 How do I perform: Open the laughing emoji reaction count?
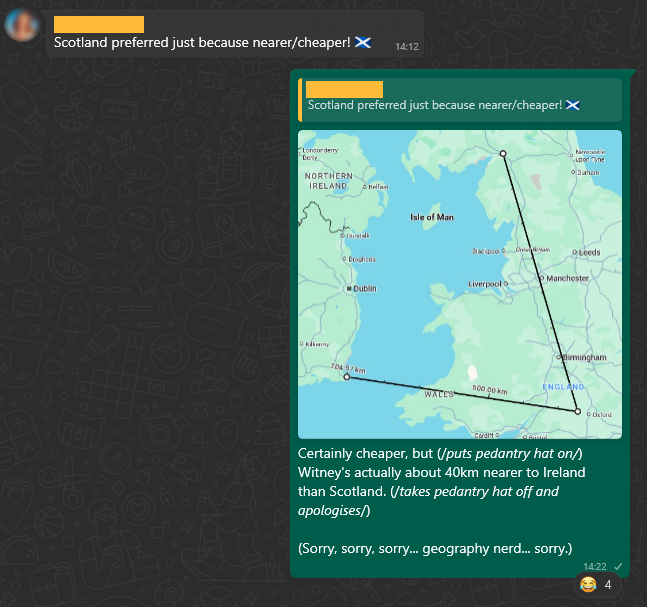(597, 584)
